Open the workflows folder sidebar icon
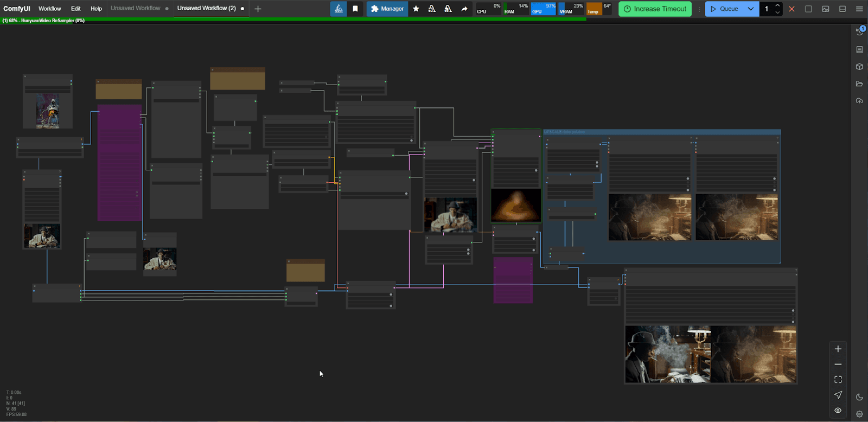 (859, 84)
